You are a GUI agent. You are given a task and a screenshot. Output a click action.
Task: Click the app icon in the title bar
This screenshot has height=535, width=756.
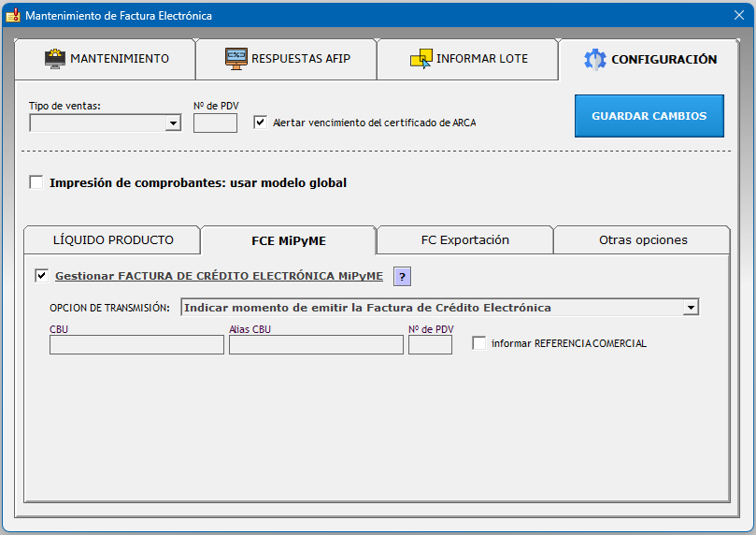click(13, 16)
